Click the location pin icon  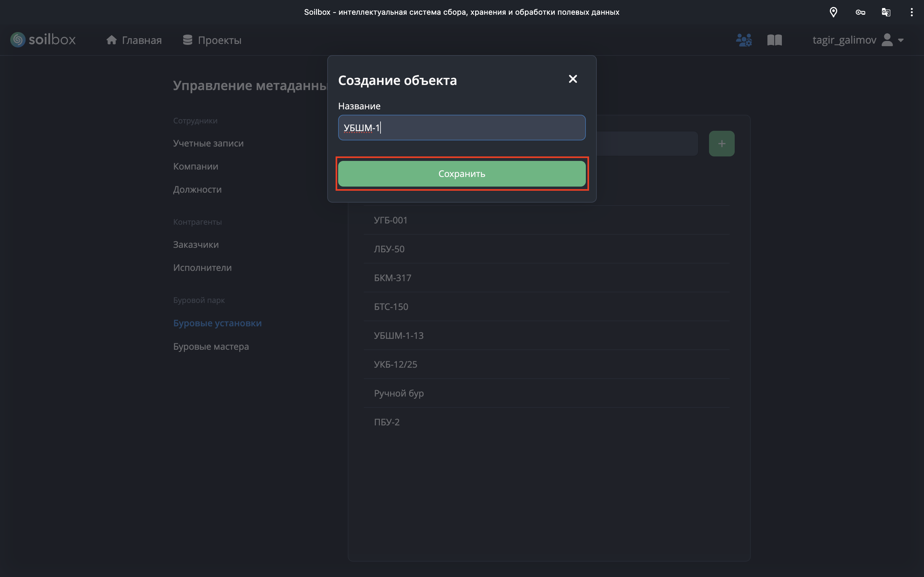pos(833,12)
